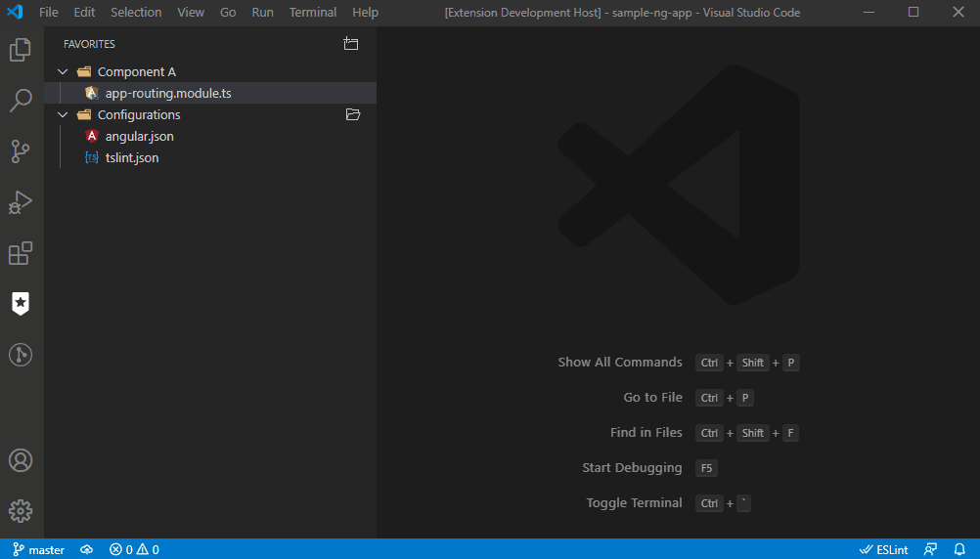Screen dimensions: 980x559
Task: Open notifications bell in status bar
Action: coord(959,549)
